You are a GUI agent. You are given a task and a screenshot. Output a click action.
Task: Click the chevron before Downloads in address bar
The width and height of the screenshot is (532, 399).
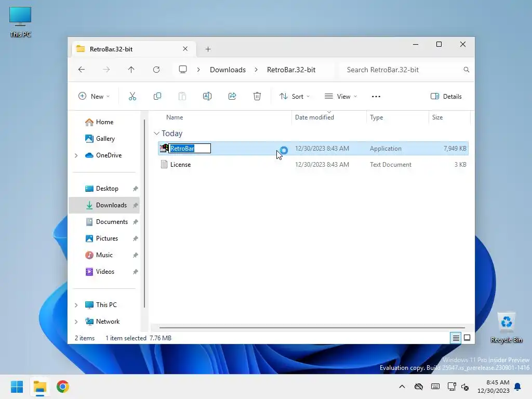(198, 70)
